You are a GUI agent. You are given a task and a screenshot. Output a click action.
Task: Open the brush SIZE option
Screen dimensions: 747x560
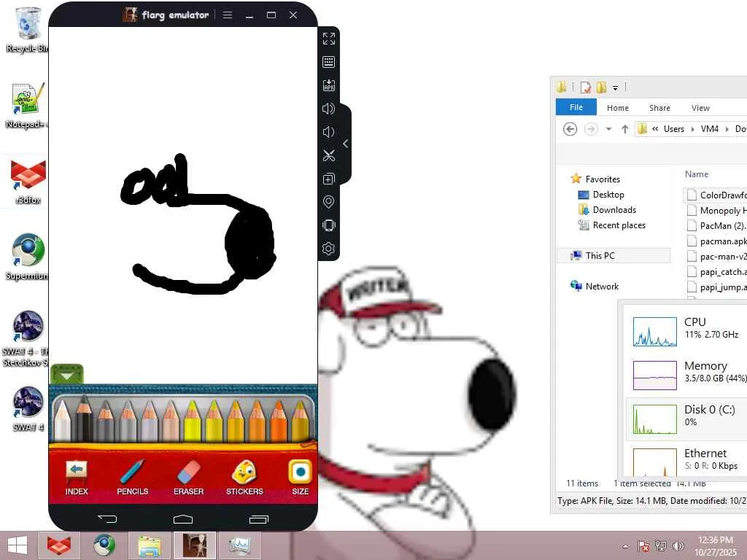(300, 478)
